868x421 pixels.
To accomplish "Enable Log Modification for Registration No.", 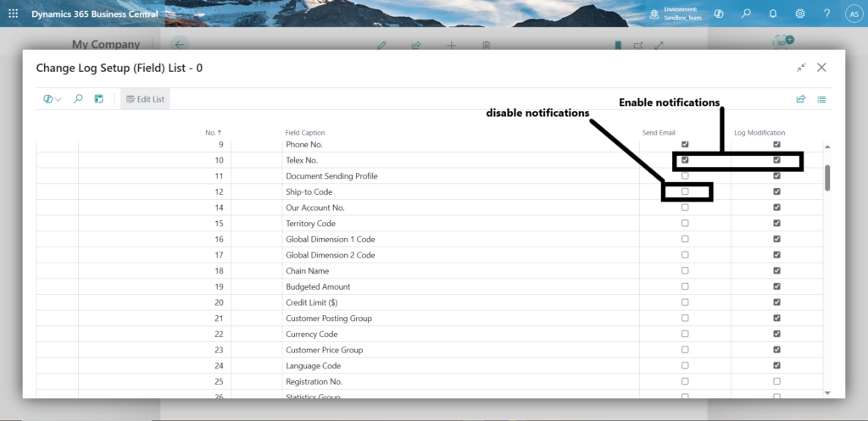I will pos(776,381).
